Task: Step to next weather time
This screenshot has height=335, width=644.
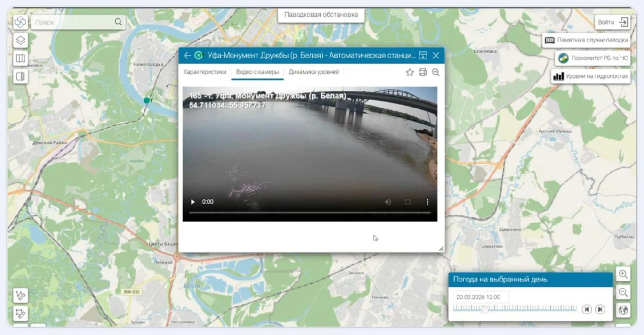Action: 600,310
